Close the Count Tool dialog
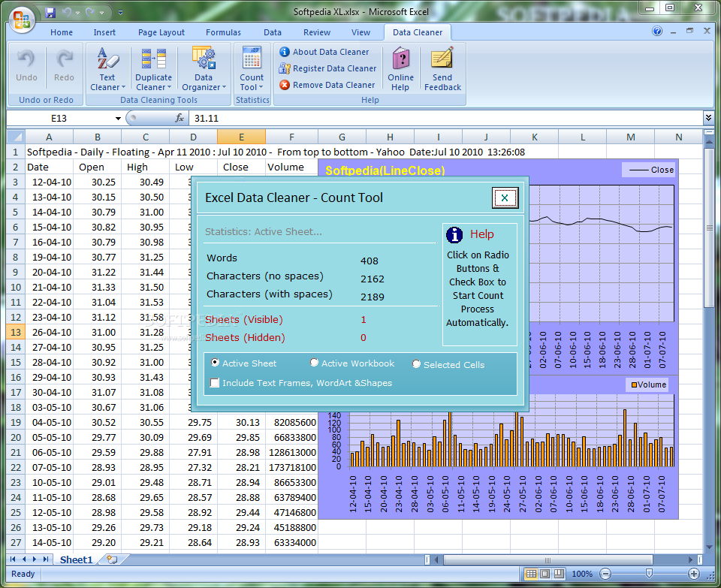The height and width of the screenshot is (588, 721). (505, 198)
